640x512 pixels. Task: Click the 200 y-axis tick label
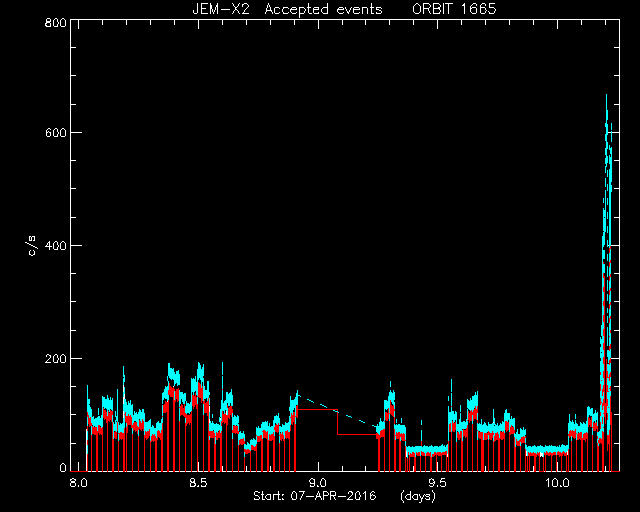tap(56, 358)
